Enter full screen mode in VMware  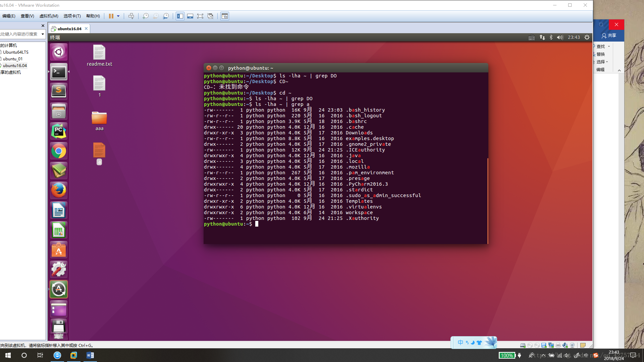[200, 16]
